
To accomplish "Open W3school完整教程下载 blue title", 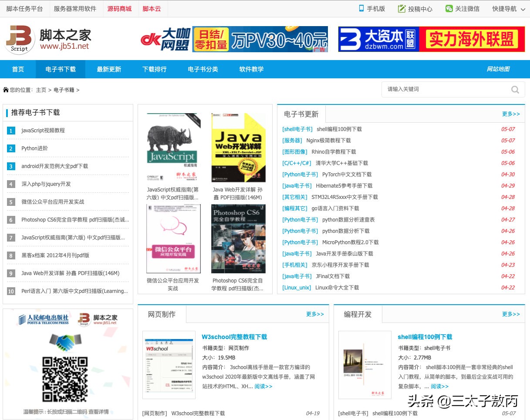I will pos(234,337).
